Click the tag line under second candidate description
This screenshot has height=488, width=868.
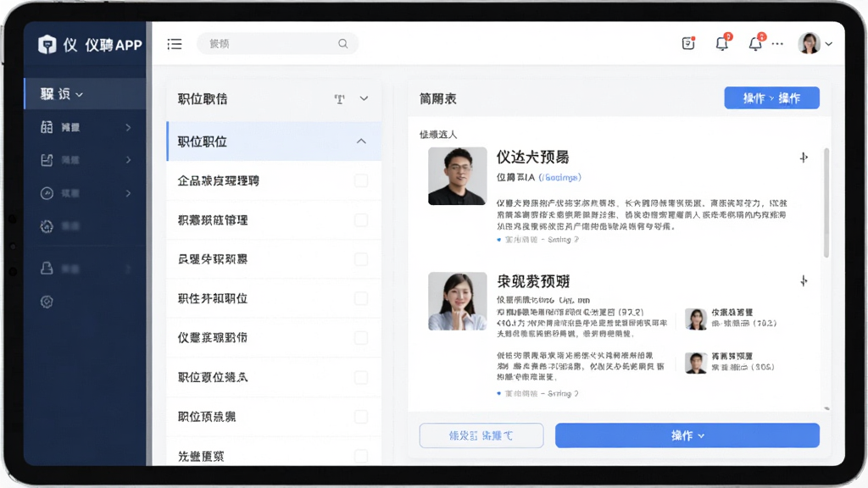coord(537,393)
